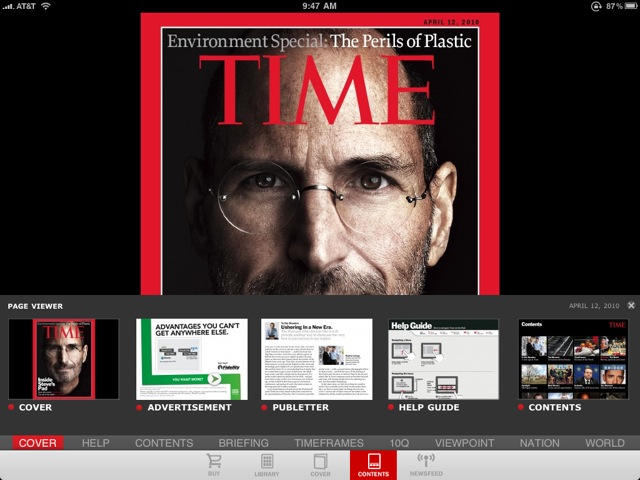Open the Timeframes section tab
640x480 pixels.
click(x=329, y=443)
